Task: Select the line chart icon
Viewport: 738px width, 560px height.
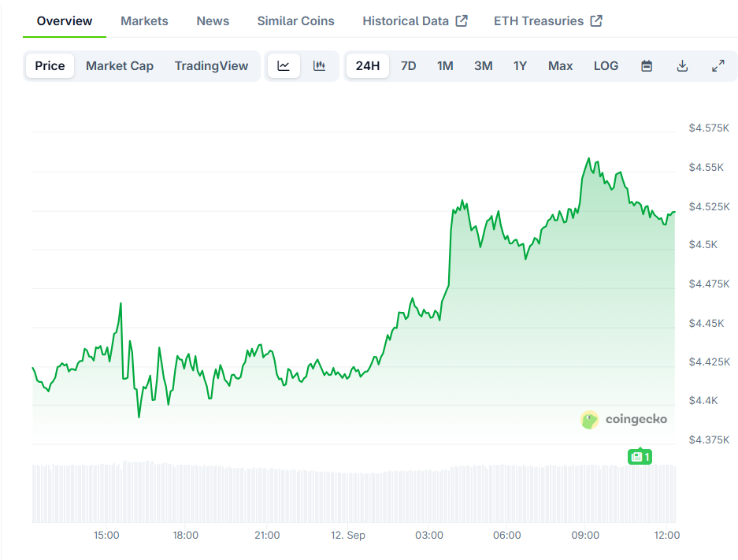Action: [x=283, y=65]
